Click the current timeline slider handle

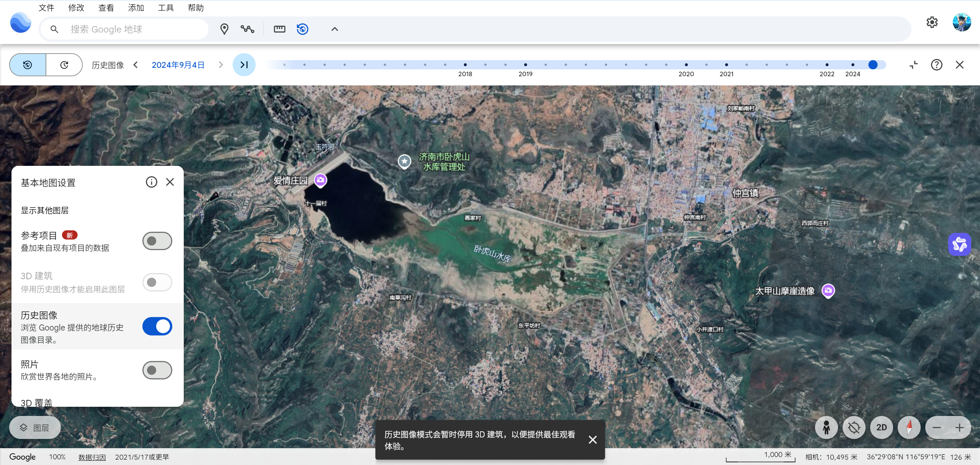[873, 65]
